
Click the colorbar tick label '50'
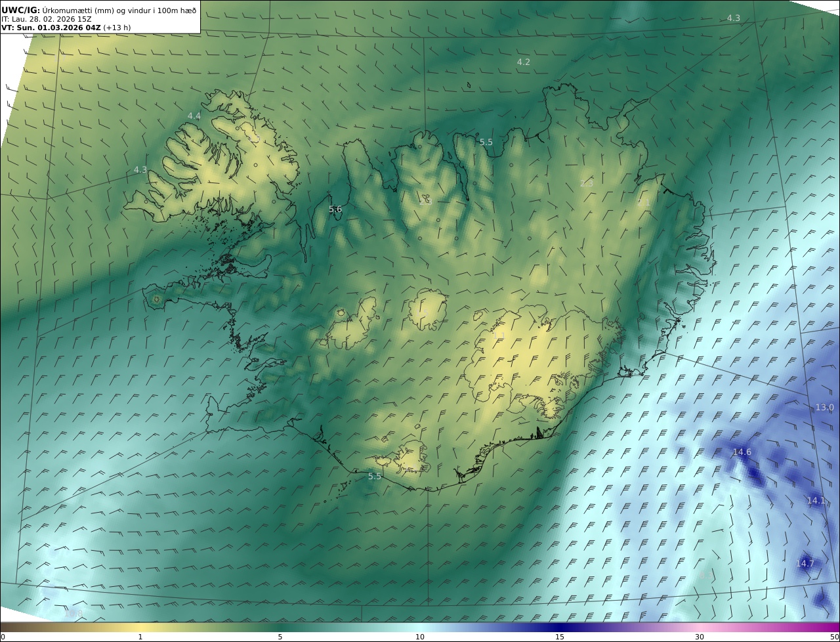[835, 637]
